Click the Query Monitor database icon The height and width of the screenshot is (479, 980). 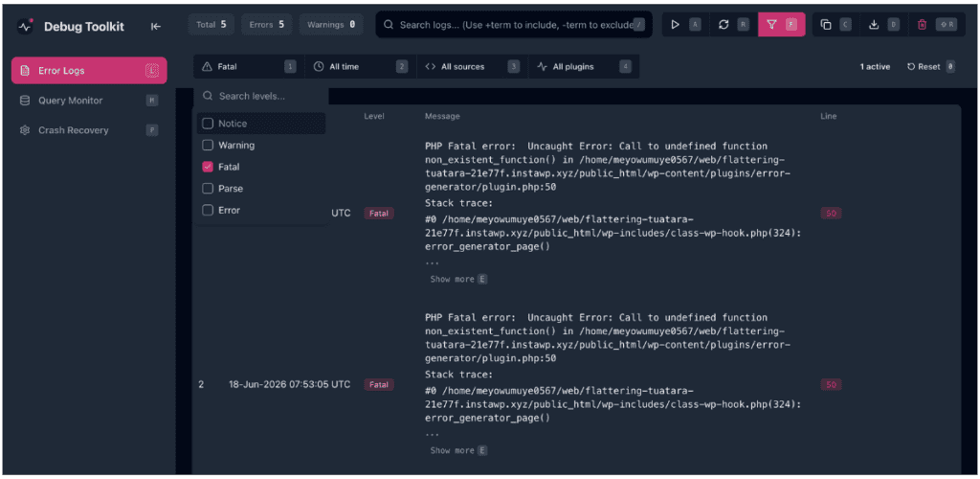25,100
